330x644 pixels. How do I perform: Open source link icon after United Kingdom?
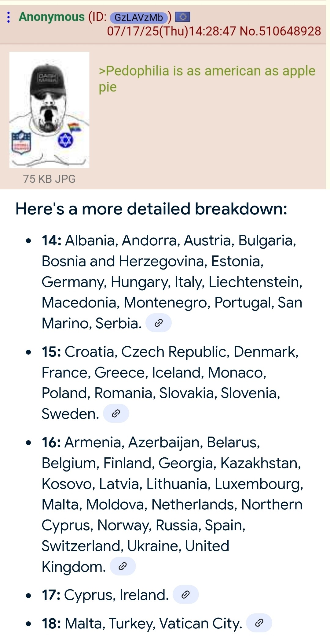[123, 566]
